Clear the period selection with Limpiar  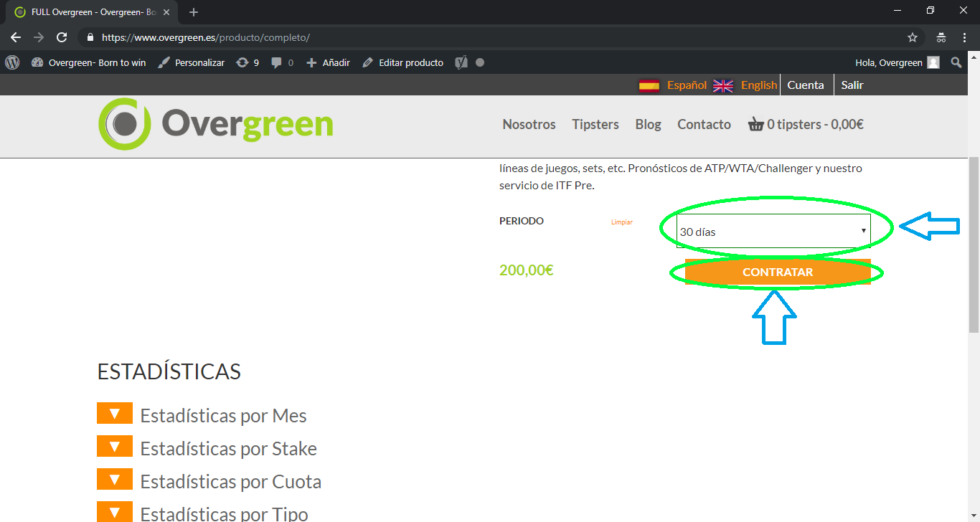coord(622,222)
